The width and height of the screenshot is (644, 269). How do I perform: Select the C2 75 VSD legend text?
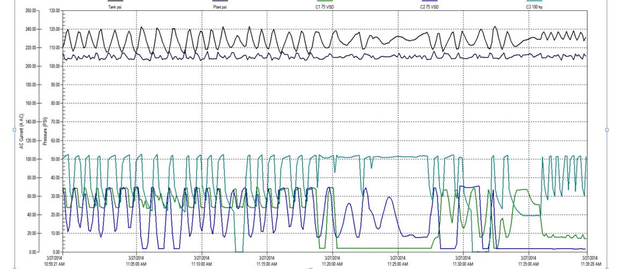point(430,8)
